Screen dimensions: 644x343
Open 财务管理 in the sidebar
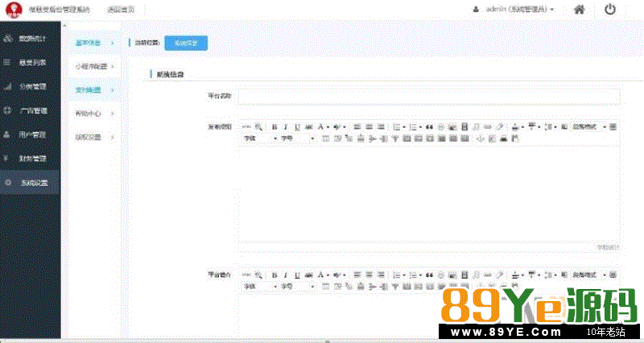tap(31, 159)
